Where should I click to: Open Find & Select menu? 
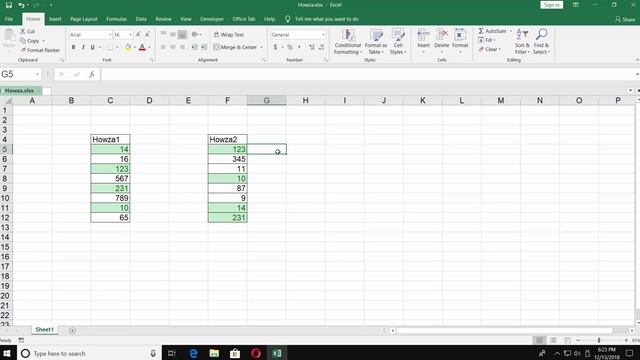click(x=542, y=41)
